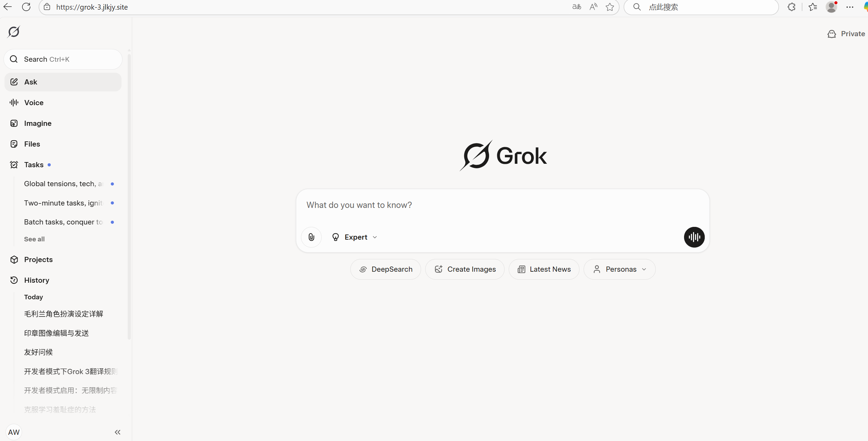
Task: Open browser extensions puzzle icon
Action: tap(791, 7)
